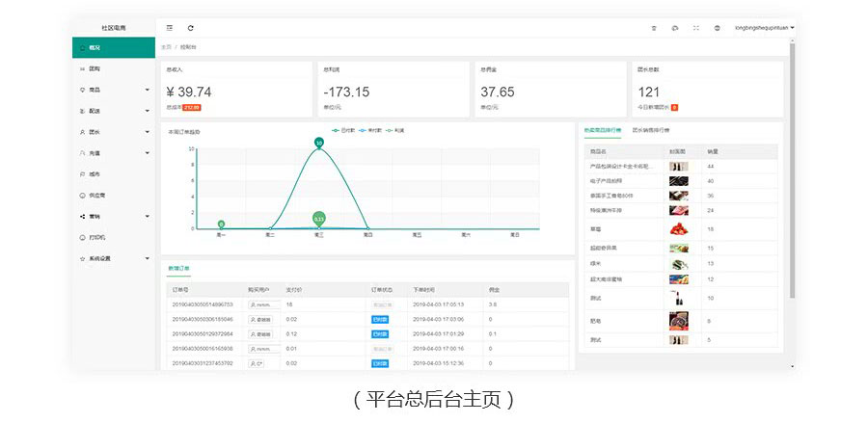Click the icon beside 打印机 in the sidebar

click(83, 237)
